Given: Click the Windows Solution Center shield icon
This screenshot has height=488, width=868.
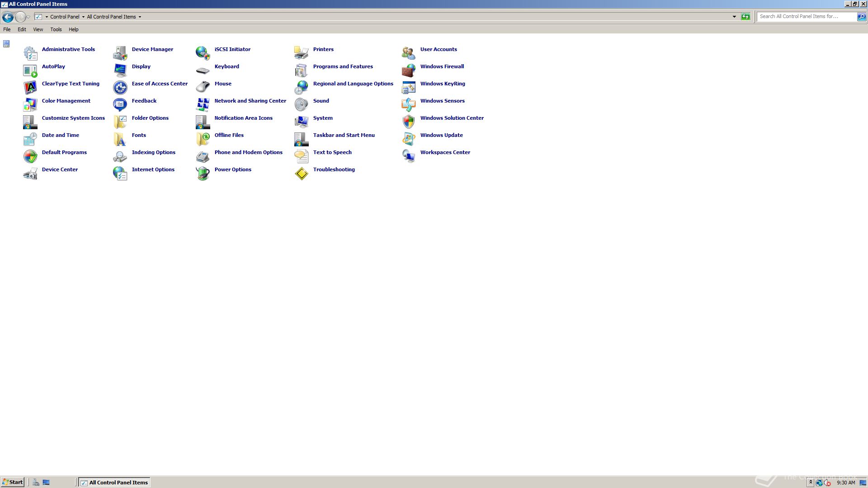Looking at the screenshot, I should pyautogui.click(x=409, y=122).
